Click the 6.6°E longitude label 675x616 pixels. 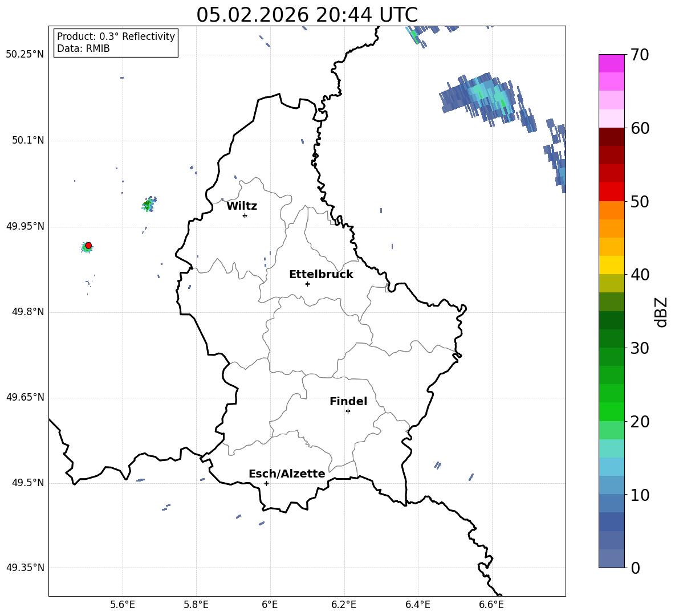(491, 605)
